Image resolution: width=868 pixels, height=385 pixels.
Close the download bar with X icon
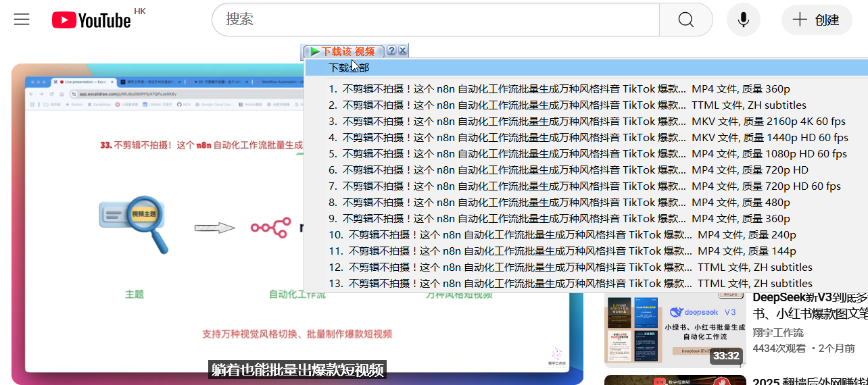click(403, 51)
